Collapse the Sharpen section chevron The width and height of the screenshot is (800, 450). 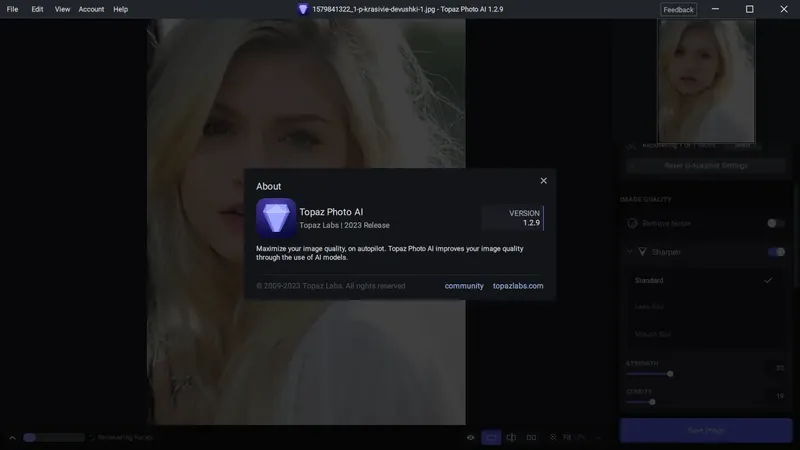[x=630, y=252]
